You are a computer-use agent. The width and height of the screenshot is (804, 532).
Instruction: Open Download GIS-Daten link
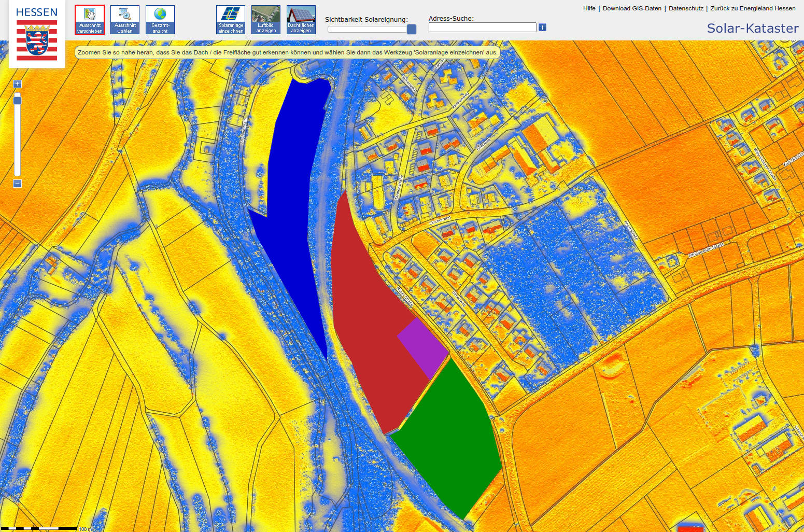(x=632, y=8)
